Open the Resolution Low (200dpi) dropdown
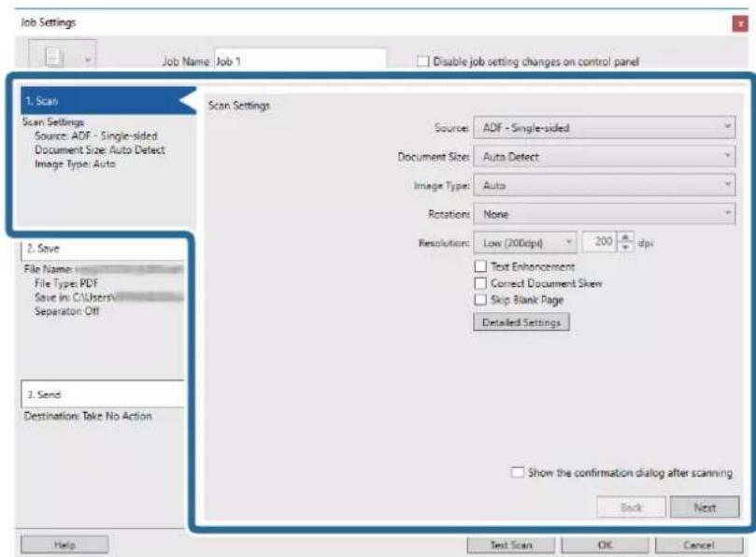Viewport: 756px width, 557px height. 524,243
